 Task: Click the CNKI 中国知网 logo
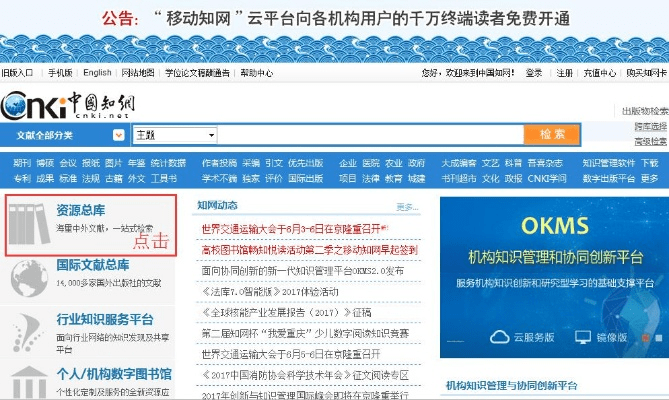67,105
